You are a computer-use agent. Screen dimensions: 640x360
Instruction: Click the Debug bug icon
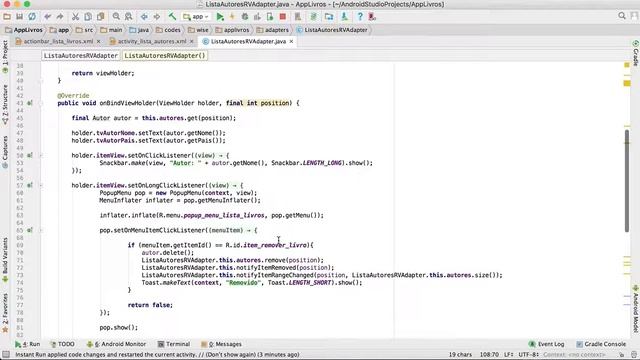[245, 17]
